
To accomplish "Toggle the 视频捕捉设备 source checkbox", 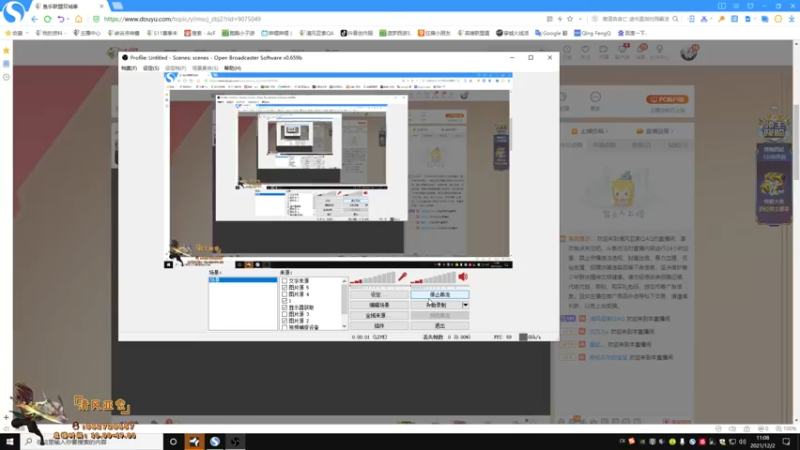I will 285,328.
